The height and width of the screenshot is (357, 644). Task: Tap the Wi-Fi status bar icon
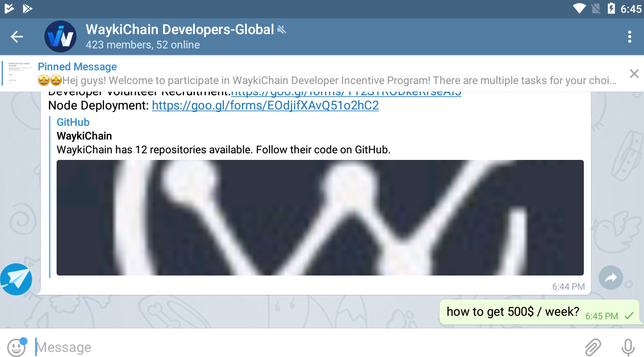tap(579, 8)
